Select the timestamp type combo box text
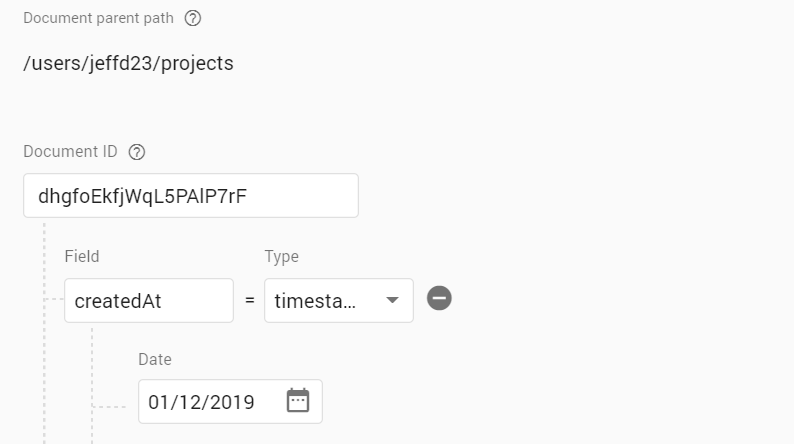 click(316, 300)
